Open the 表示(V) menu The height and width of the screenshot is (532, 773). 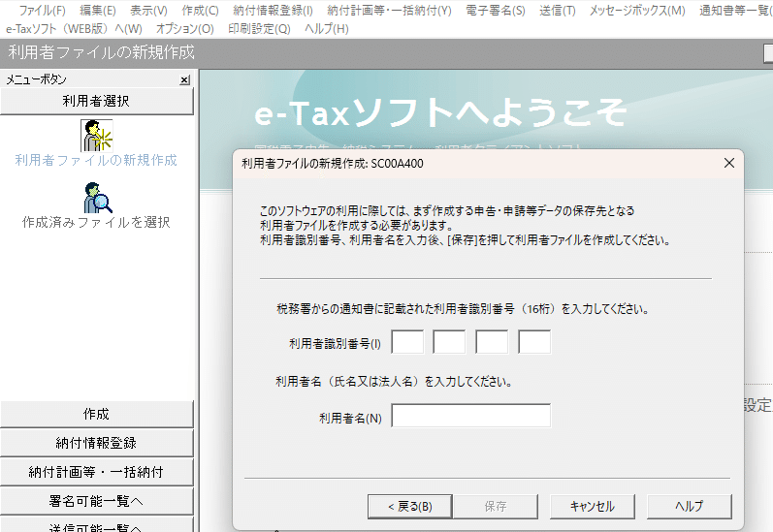[148, 11]
